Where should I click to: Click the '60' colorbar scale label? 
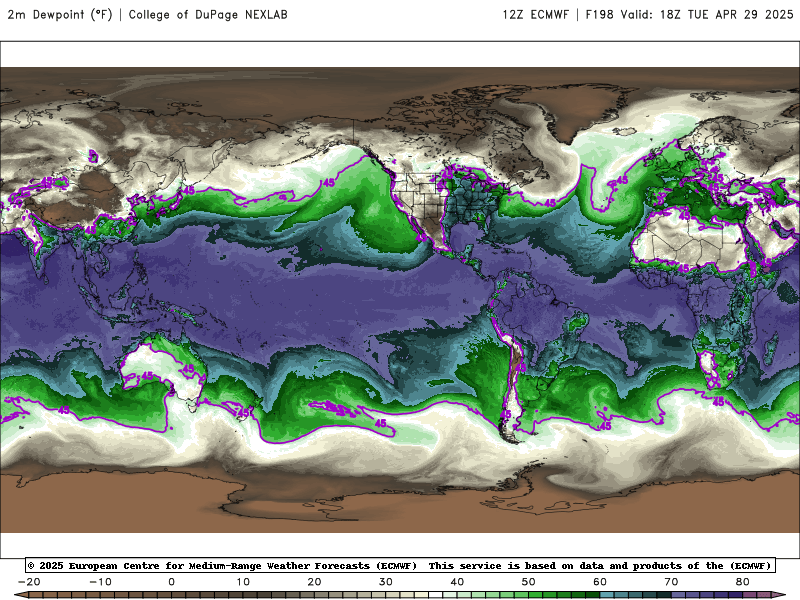600,582
